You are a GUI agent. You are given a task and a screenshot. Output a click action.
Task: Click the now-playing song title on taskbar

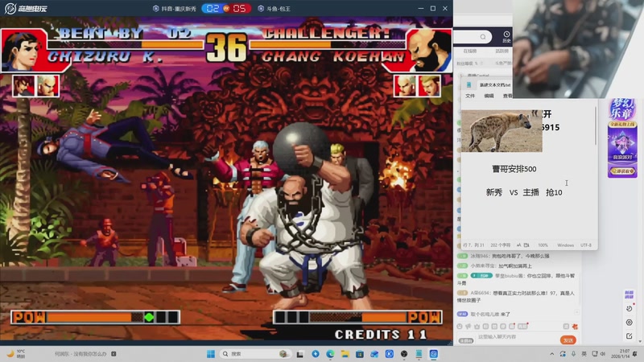coord(80,354)
